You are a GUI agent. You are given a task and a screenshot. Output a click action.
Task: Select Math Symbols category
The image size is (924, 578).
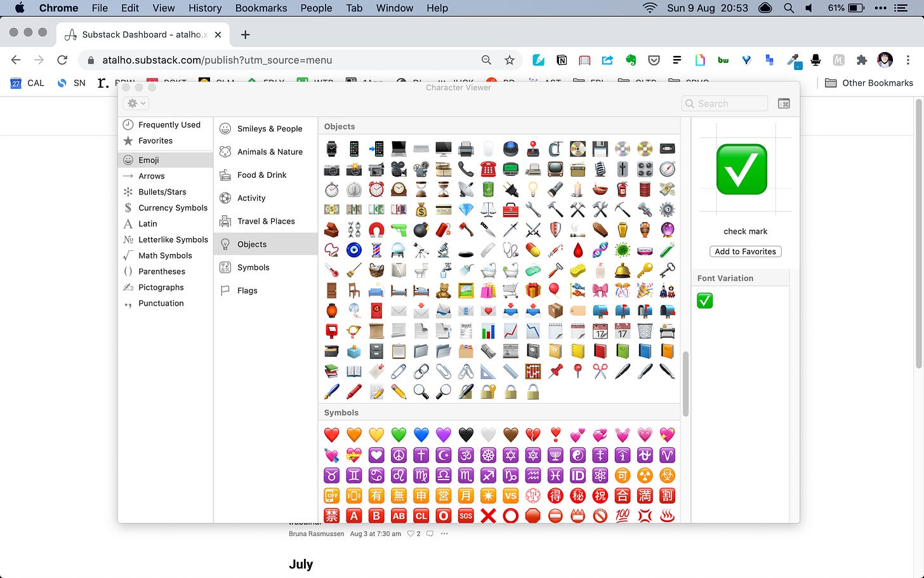(x=165, y=255)
